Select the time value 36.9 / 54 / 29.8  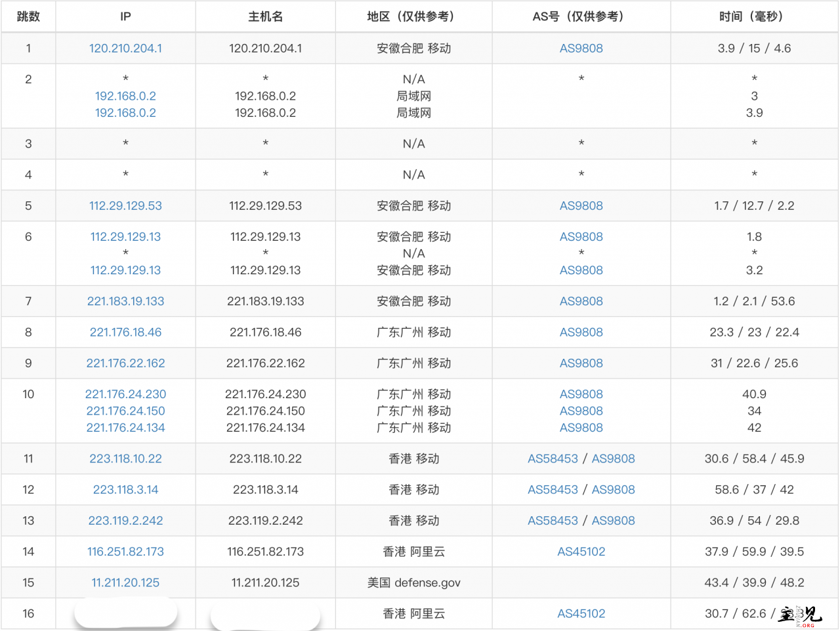[x=754, y=521]
